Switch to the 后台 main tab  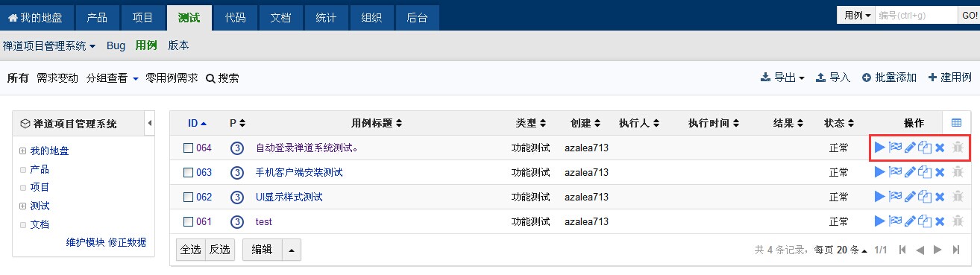tap(417, 17)
